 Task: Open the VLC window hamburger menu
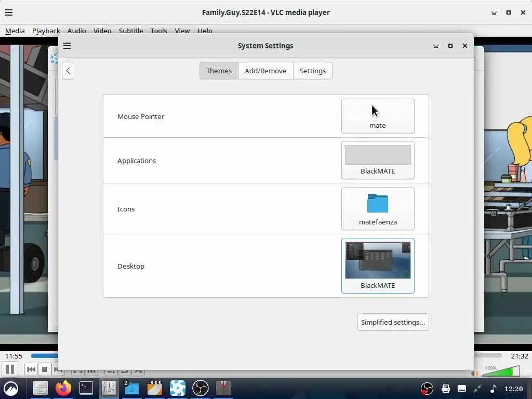(x=9, y=12)
